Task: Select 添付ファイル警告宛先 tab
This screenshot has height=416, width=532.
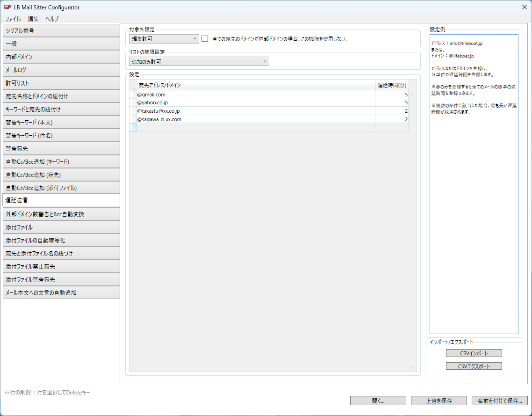Action: pyautogui.click(x=61, y=280)
